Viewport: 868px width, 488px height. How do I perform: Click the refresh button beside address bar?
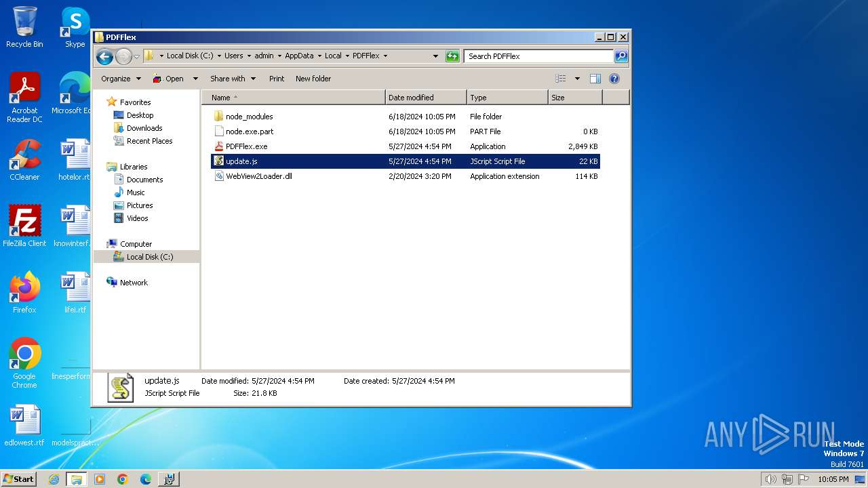452,56
